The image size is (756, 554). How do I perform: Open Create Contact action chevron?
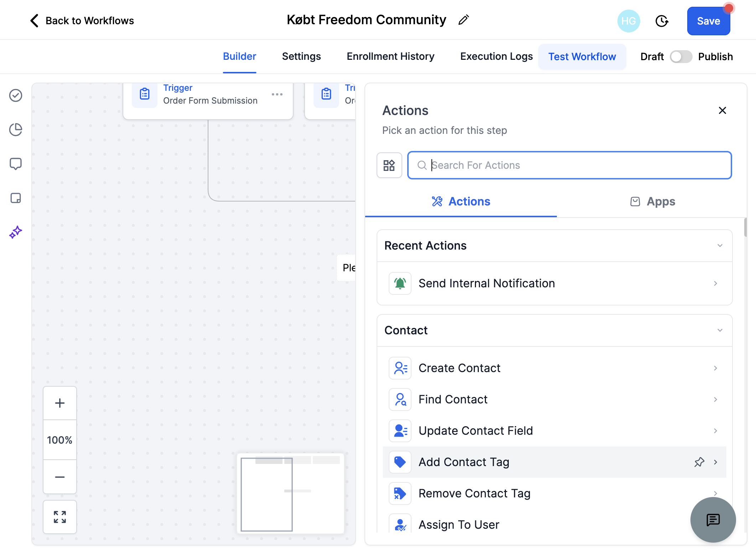point(715,368)
